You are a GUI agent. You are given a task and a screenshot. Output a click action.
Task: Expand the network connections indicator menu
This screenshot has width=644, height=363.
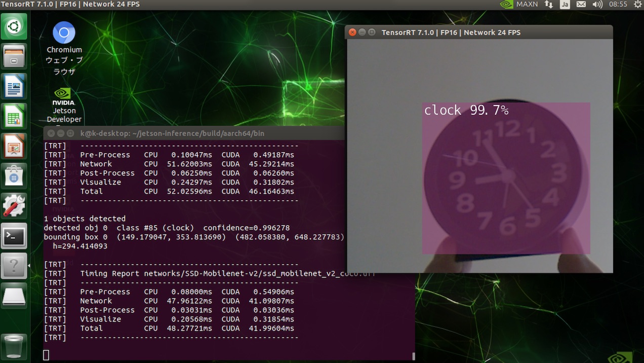tap(549, 5)
